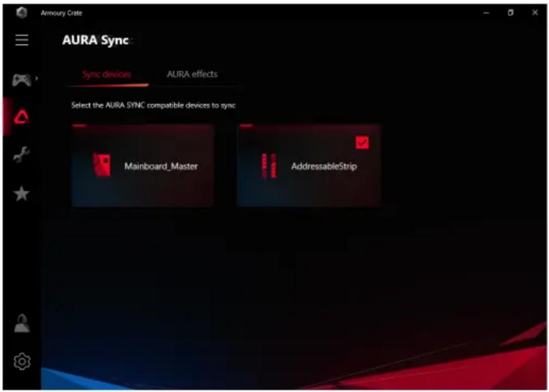
Task: Click the AURA Sync page title
Action: pyautogui.click(x=96, y=40)
